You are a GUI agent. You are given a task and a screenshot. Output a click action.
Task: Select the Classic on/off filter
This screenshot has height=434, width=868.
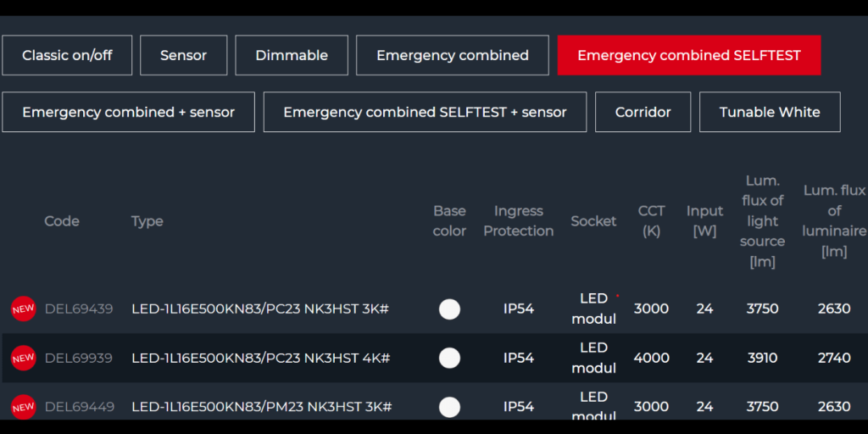click(67, 55)
